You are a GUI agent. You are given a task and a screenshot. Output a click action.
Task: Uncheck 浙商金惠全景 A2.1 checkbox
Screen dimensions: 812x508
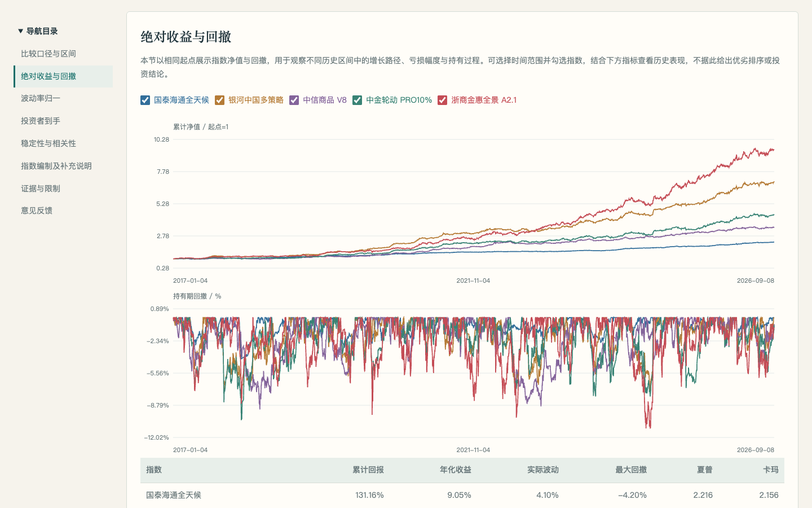point(442,100)
